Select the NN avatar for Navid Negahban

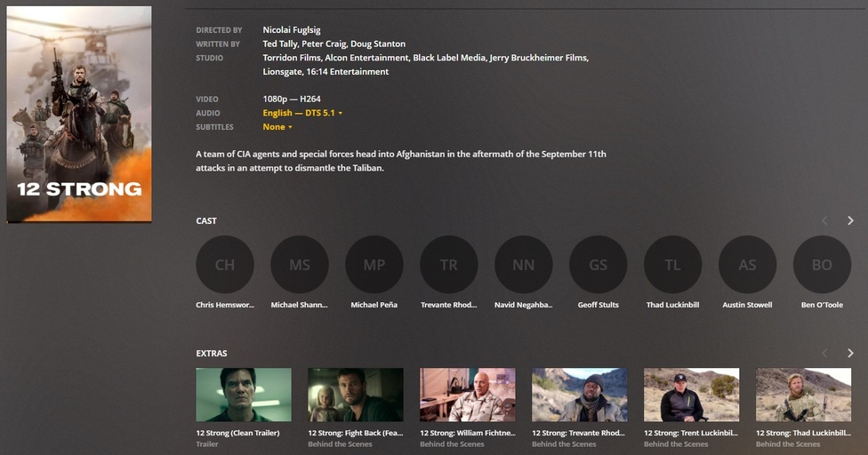pos(524,264)
